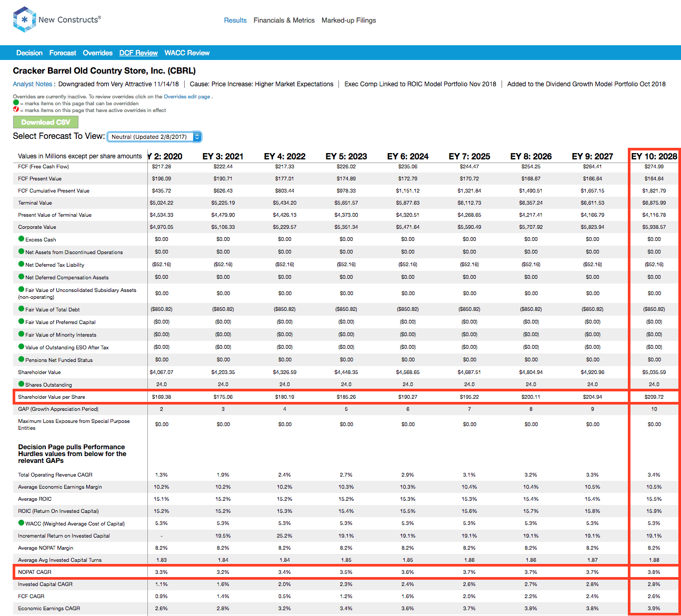The height and width of the screenshot is (616, 681).
Task: Click the green override dot beside Excess Cash
Action: tap(21, 239)
